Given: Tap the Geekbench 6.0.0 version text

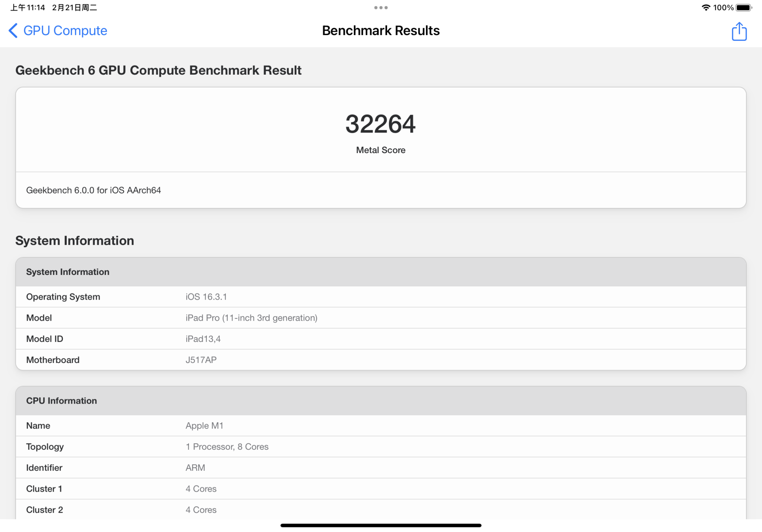Looking at the screenshot, I should 93,190.
